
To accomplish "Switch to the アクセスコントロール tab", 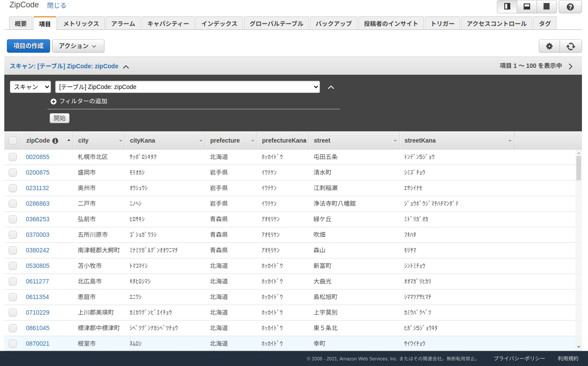I will pyautogui.click(x=496, y=23).
